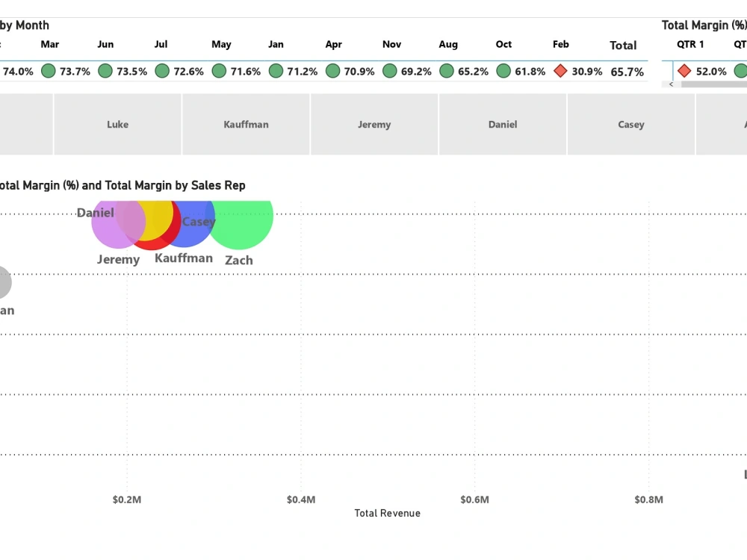
Task: Click the green indicator for Nov 69.2%
Action: (390, 71)
